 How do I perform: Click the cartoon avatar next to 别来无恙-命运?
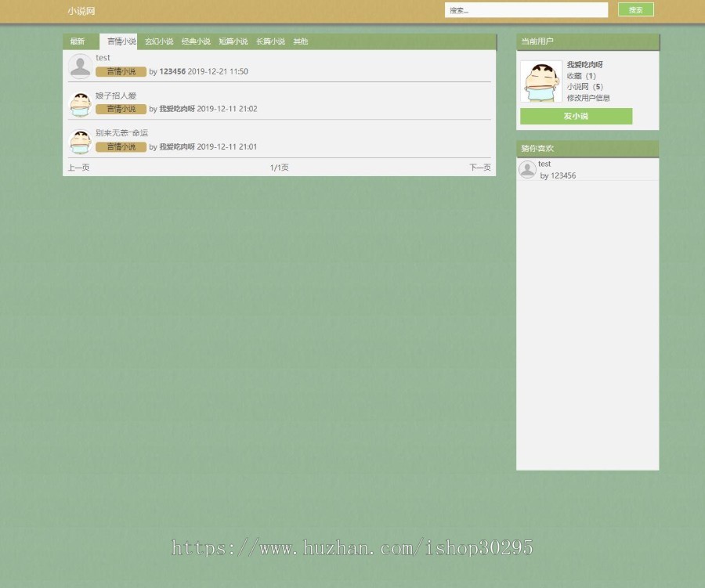pyautogui.click(x=81, y=142)
